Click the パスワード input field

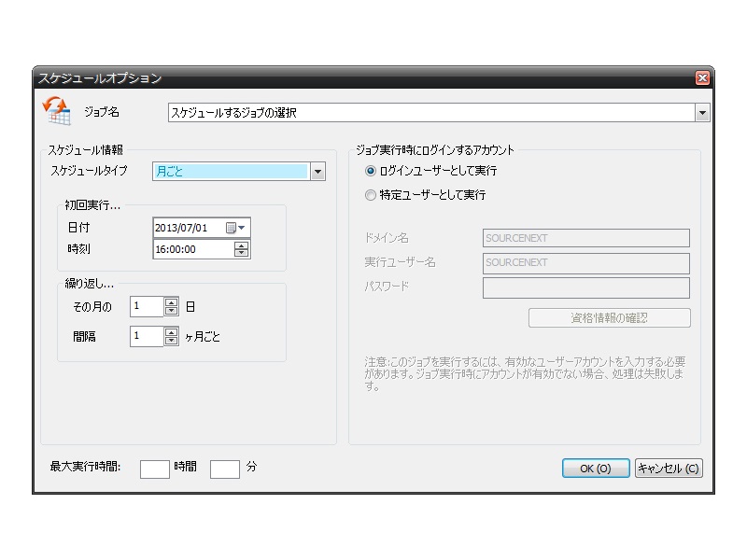(x=585, y=288)
